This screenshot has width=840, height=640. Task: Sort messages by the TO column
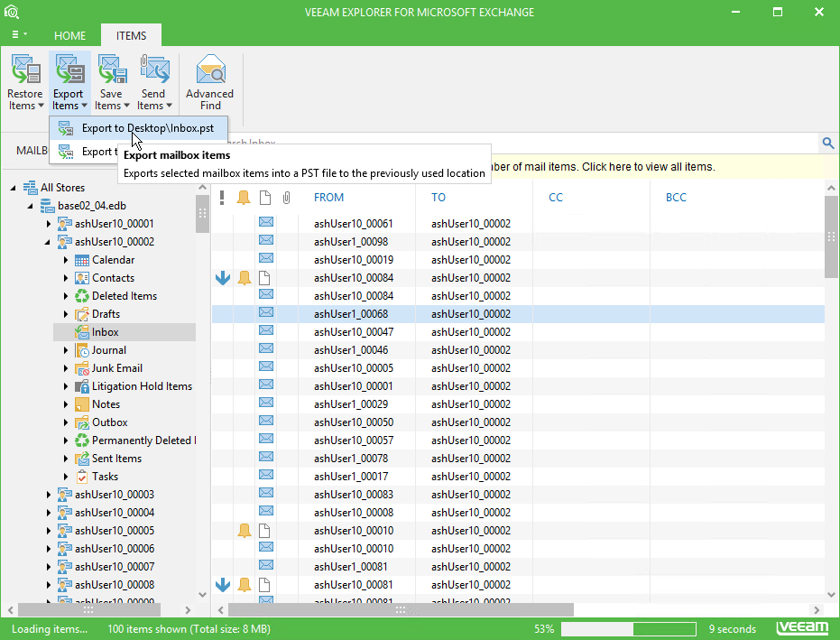(x=438, y=198)
